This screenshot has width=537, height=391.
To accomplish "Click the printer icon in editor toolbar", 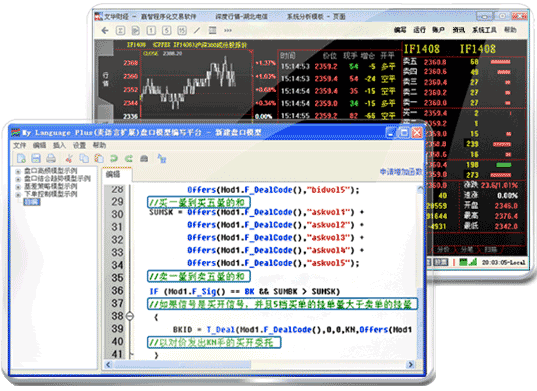I will point(51,158).
